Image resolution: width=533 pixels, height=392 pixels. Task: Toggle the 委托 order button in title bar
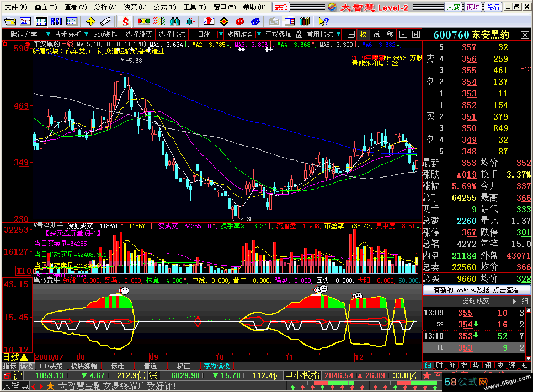tap(281, 7)
